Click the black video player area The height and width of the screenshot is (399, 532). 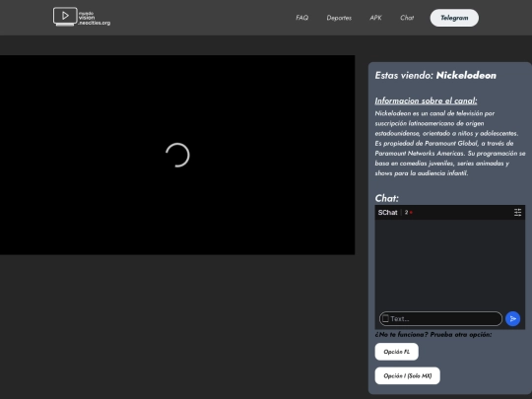point(177,155)
